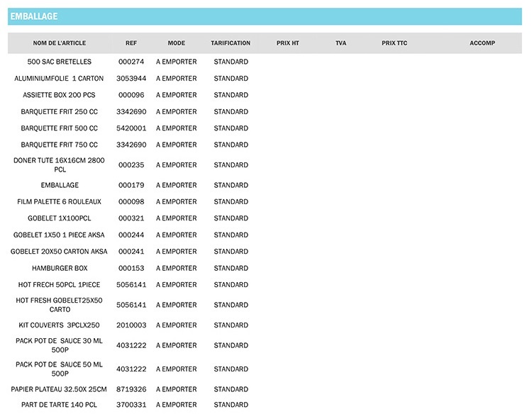The height and width of the screenshot is (414, 532).
Task: Click the EMBALLAGE section header banner
Action: coord(265,16)
